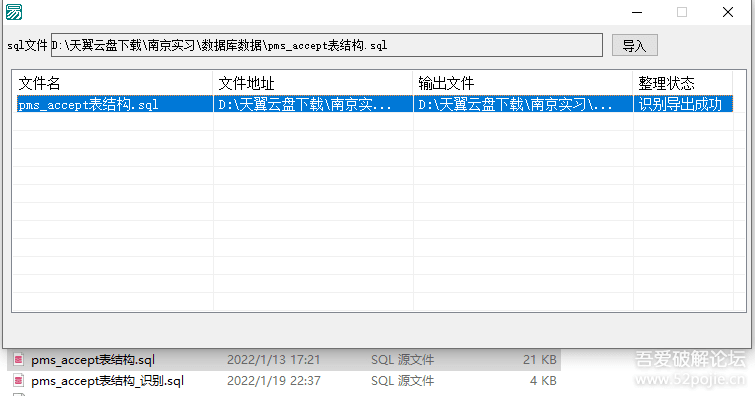The height and width of the screenshot is (396, 755).
Task: Click the 文件地址 cell starting D:\天翼云盘下载\南京实
Action: point(313,104)
